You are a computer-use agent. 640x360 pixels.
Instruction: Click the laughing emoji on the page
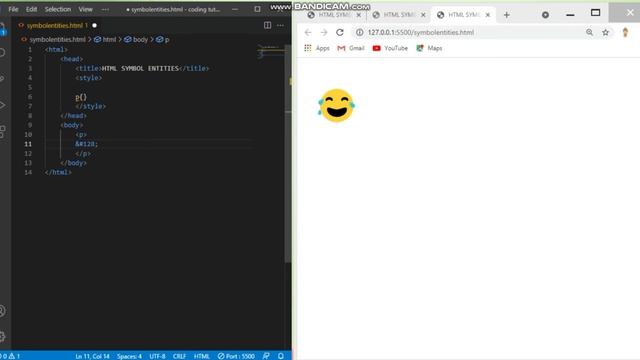coord(336,106)
